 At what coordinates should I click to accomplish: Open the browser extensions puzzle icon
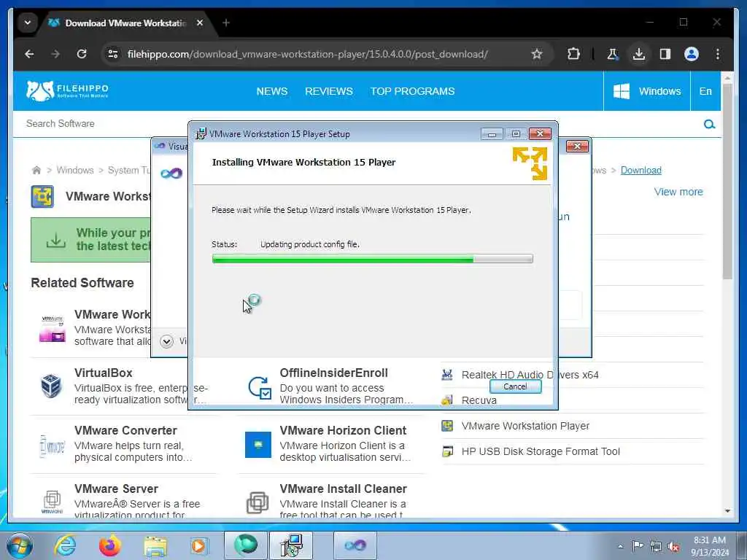573,54
